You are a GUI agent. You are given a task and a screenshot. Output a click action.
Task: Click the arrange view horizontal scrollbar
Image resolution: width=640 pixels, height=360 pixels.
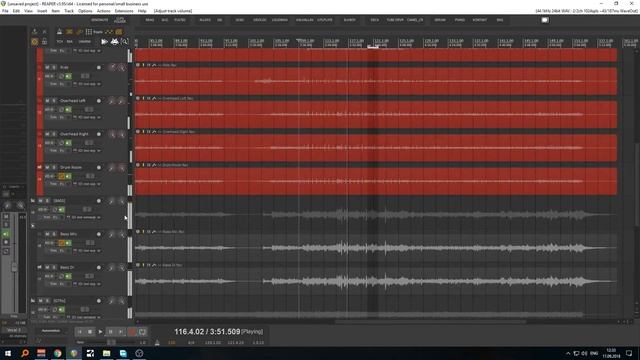[431, 322]
